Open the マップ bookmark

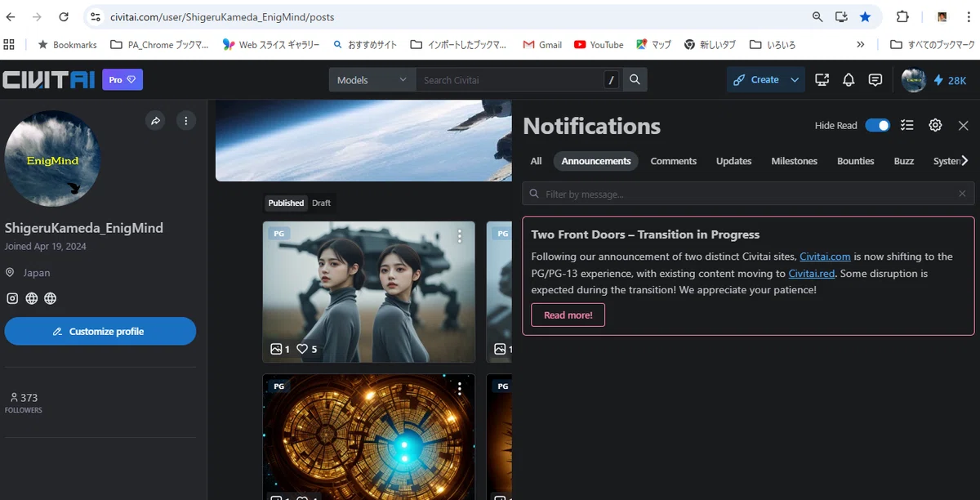pyautogui.click(x=653, y=45)
